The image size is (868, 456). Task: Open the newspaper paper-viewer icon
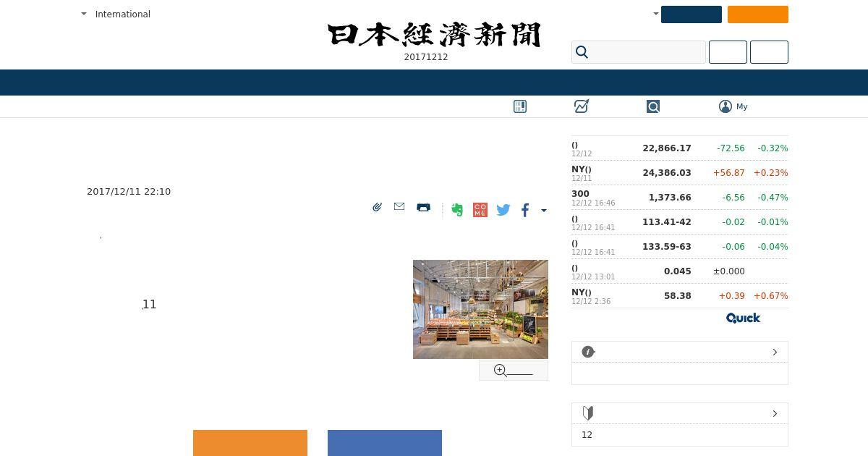click(520, 106)
